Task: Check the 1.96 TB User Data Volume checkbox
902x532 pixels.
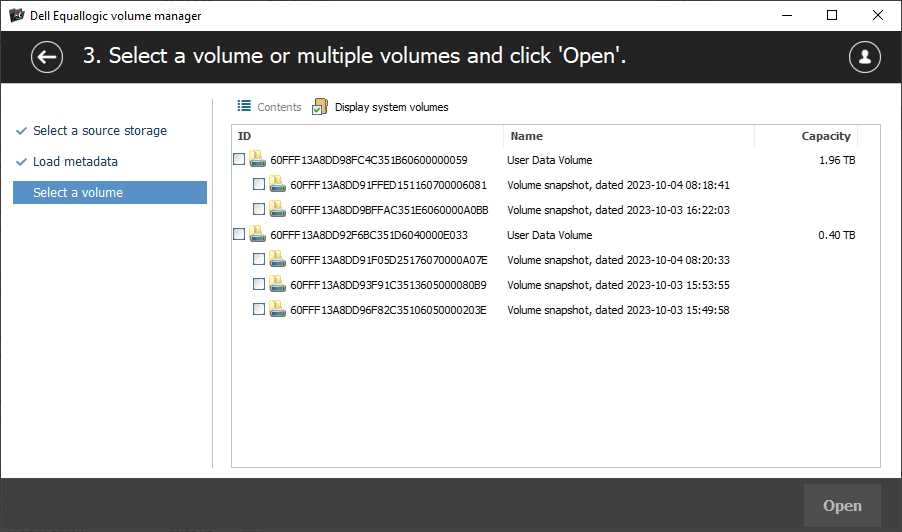Action: click(x=239, y=159)
